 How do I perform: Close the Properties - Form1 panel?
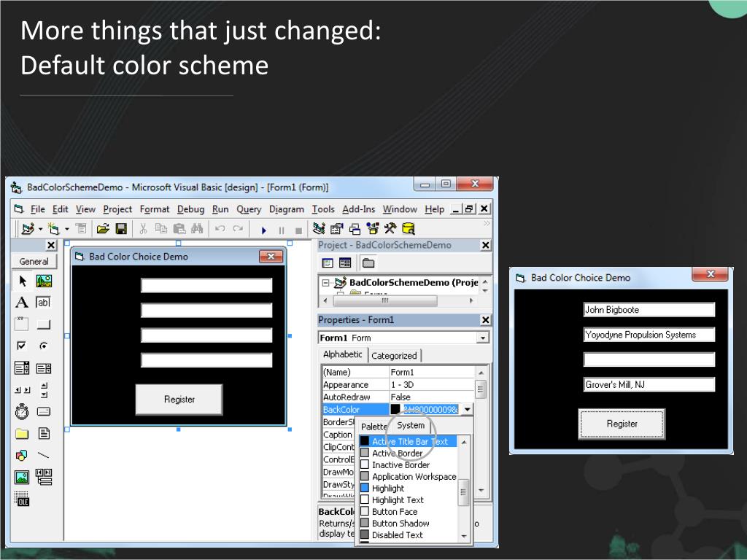coord(485,320)
